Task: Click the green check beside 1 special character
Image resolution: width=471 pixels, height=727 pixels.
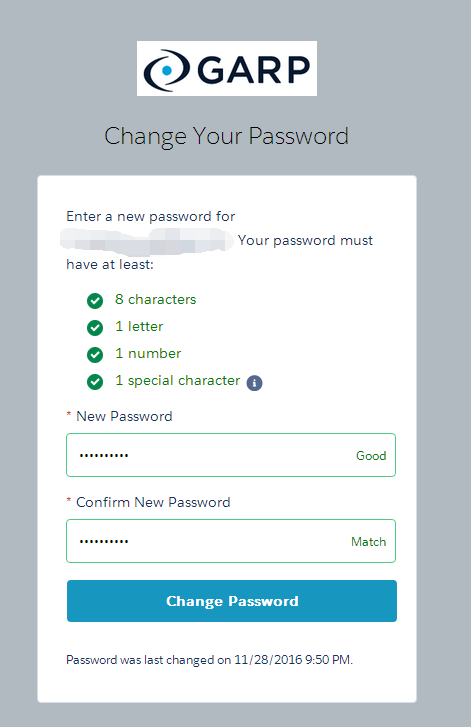Action: 95,382
